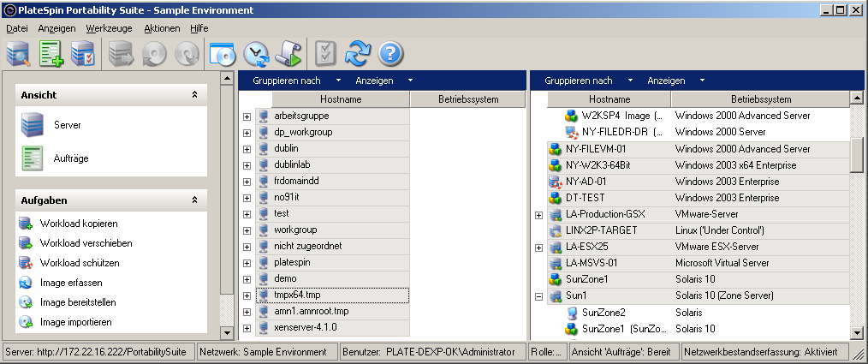This screenshot has width=868, height=364.
Task: Click the NY-AD-01 server icon
Action: click(x=555, y=182)
